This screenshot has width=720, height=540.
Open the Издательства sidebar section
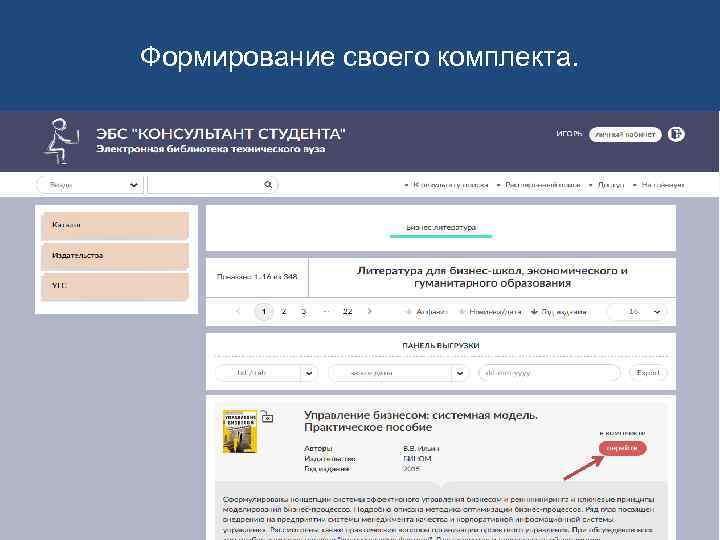(115, 255)
